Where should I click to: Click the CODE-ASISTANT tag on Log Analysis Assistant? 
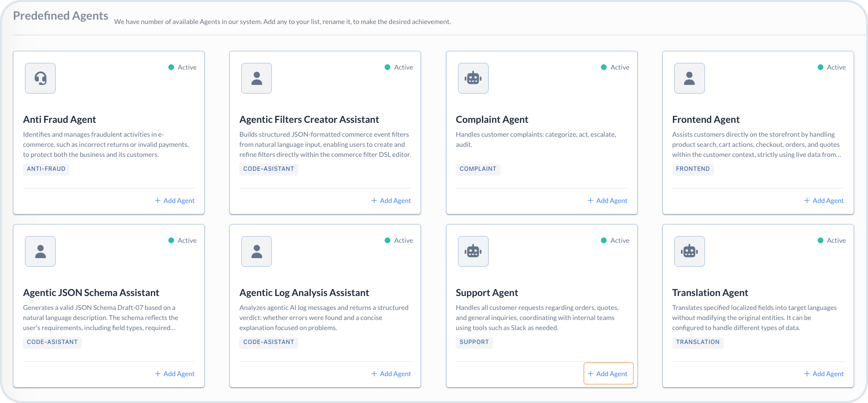pos(269,342)
